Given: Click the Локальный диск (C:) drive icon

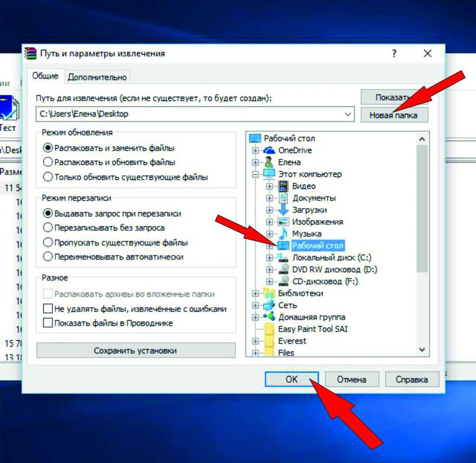Looking at the screenshot, I should pos(283,258).
